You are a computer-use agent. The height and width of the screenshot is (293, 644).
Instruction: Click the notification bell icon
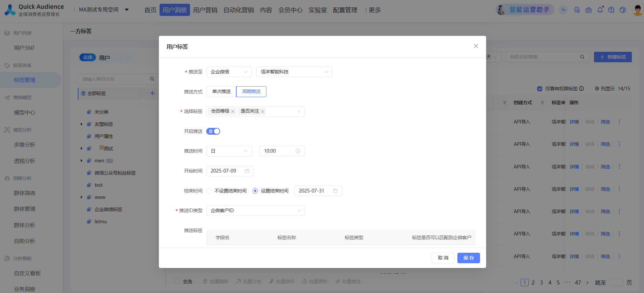600,10
